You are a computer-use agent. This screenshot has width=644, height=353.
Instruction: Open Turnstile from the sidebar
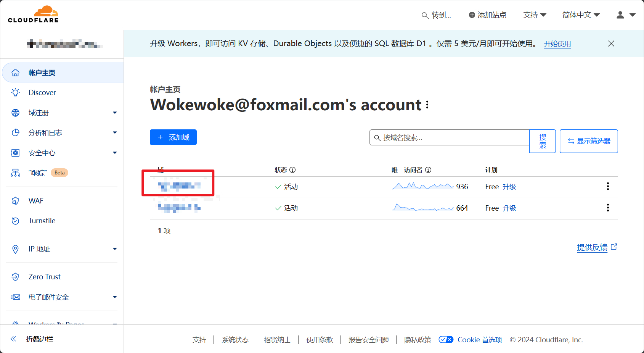(42, 221)
